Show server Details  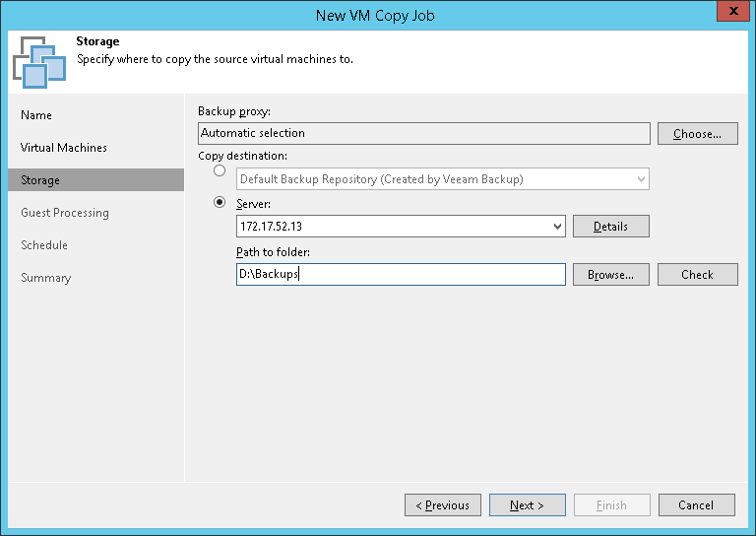point(610,227)
